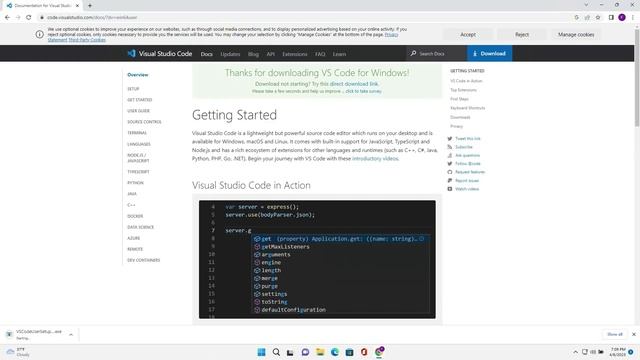The height and width of the screenshot is (360, 640).
Task: Open File Explorer from the taskbar
Action: 320,352
